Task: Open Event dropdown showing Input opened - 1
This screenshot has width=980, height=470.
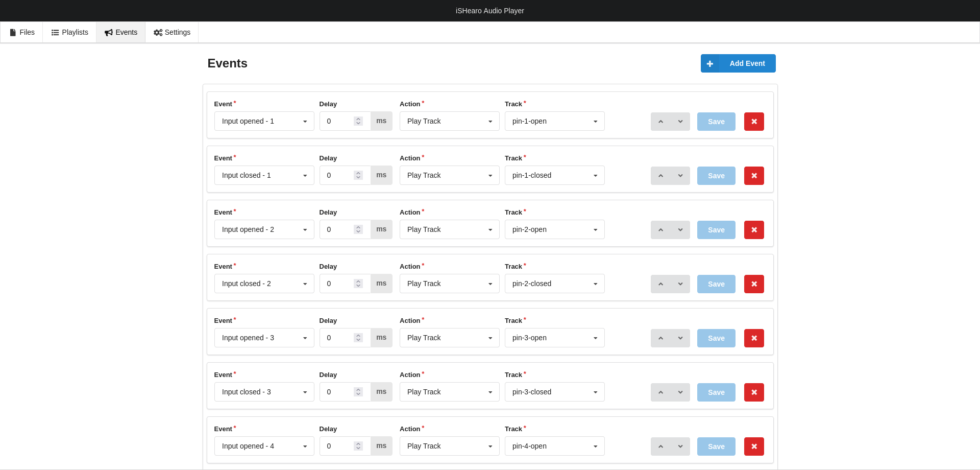Action: [264, 121]
